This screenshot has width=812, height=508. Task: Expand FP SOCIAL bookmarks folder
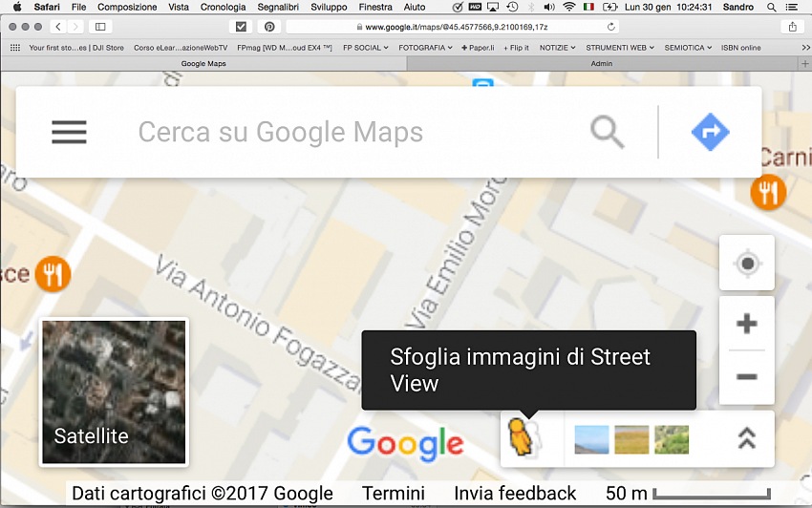click(x=366, y=48)
